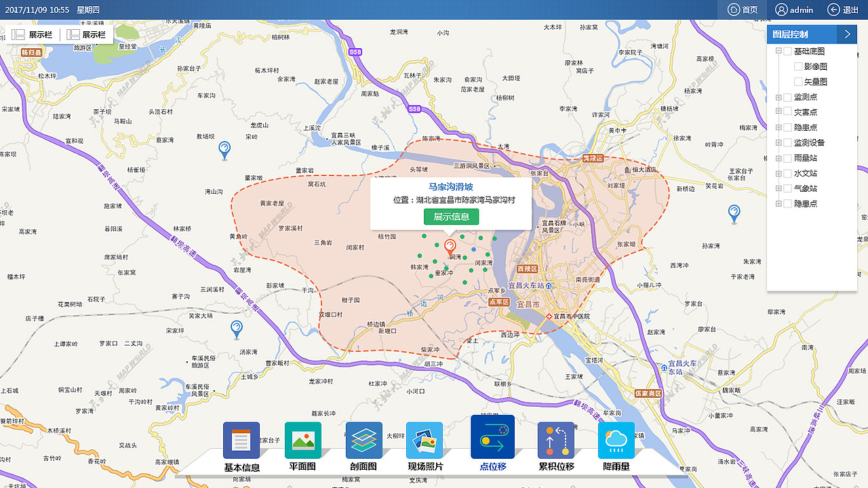Expand the 灾害点 tree node
The height and width of the screenshot is (488, 868).
click(778, 112)
